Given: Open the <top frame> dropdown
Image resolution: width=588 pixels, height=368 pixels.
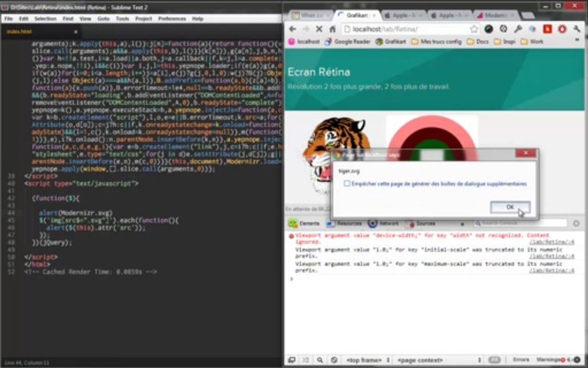Looking at the screenshot, I should coord(367,360).
